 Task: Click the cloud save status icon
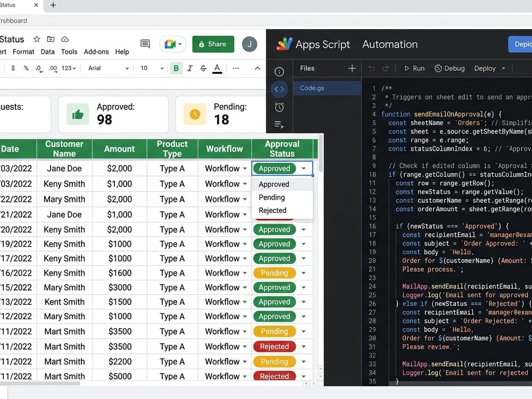pyautogui.click(x=65, y=39)
